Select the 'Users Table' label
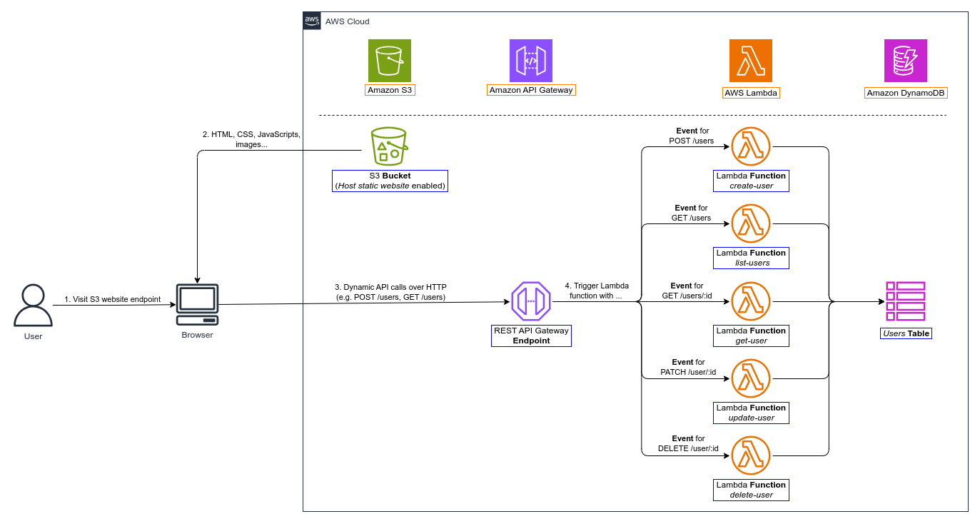This screenshot has height=524, width=980. tap(906, 333)
